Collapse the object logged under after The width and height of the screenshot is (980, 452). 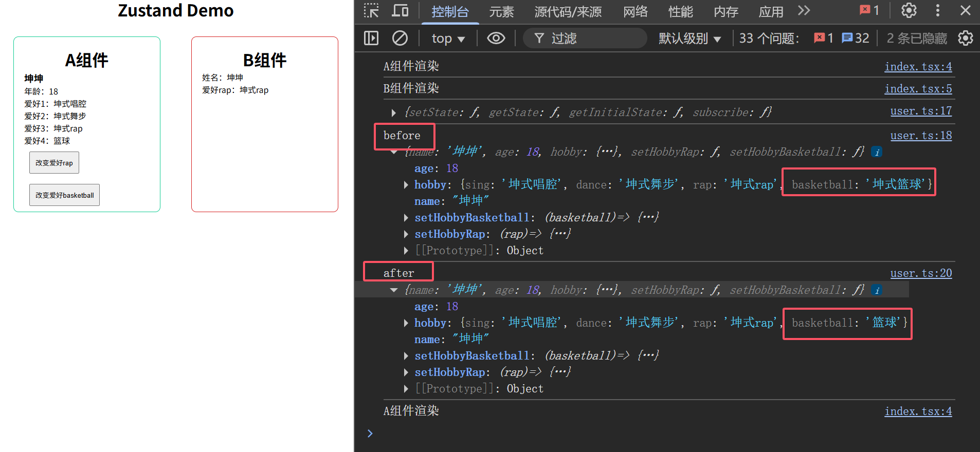pyautogui.click(x=393, y=290)
